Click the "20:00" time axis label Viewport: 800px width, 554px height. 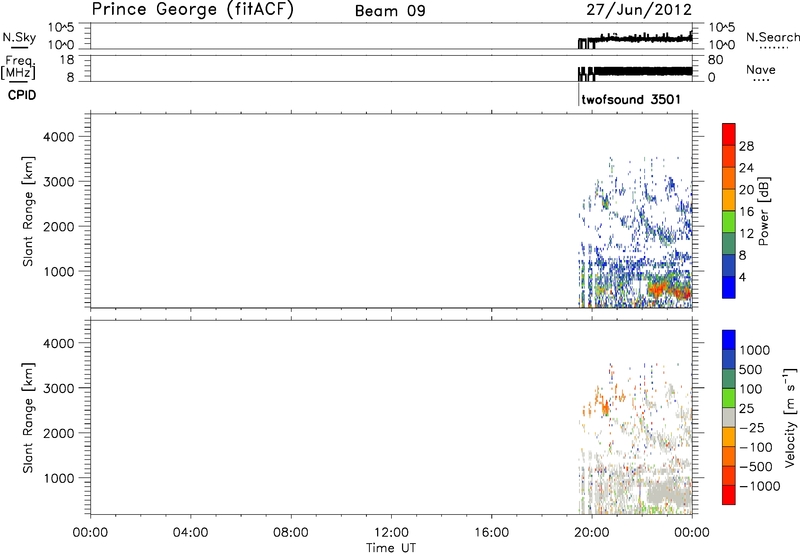(x=592, y=533)
